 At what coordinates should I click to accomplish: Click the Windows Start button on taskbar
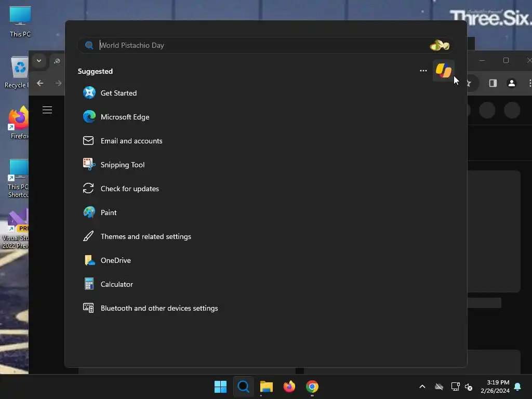click(x=220, y=387)
